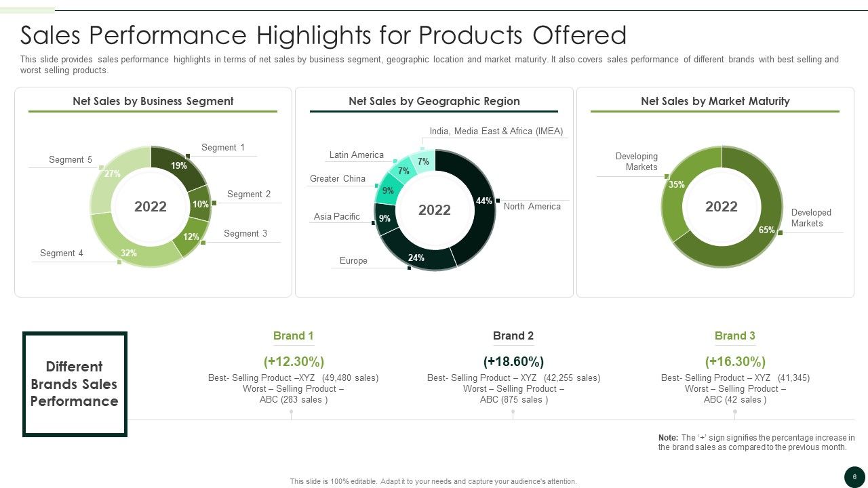Click the Different Brands Sales Performance box
This screenshot has width=868, height=488.
click(x=75, y=384)
